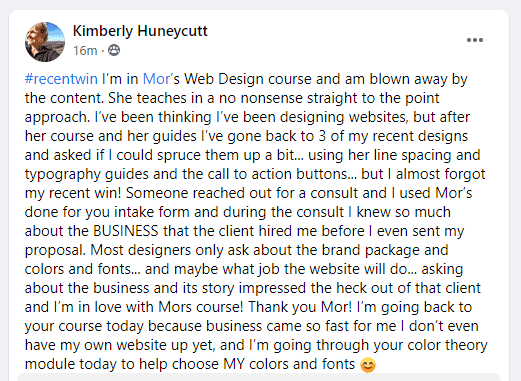Click the smiling emoji ending the post
Screen dimensions: 521x381
point(368,365)
